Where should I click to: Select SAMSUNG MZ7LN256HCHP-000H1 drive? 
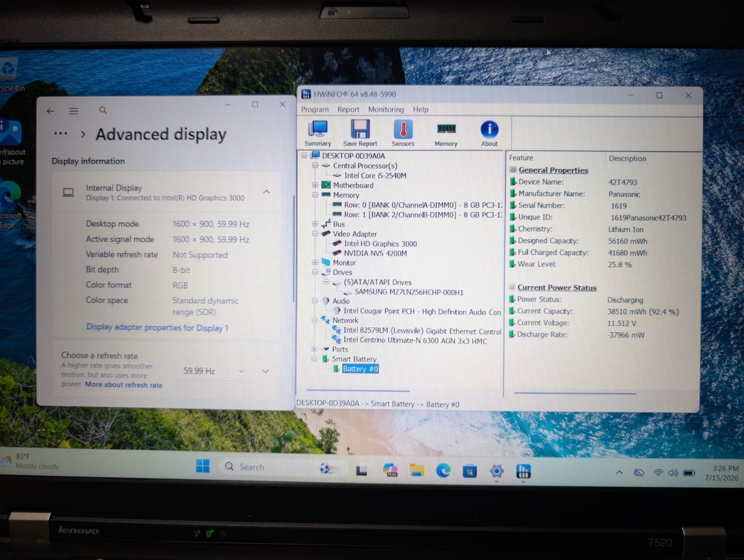[409, 292]
